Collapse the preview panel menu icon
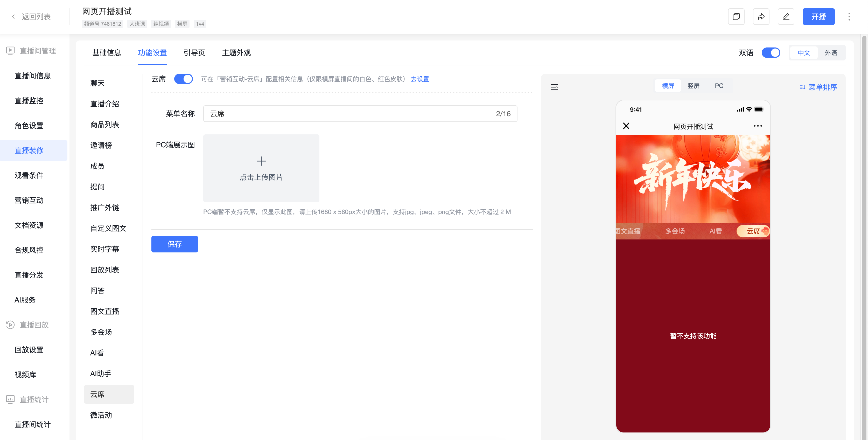The height and width of the screenshot is (440, 868). [554, 87]
